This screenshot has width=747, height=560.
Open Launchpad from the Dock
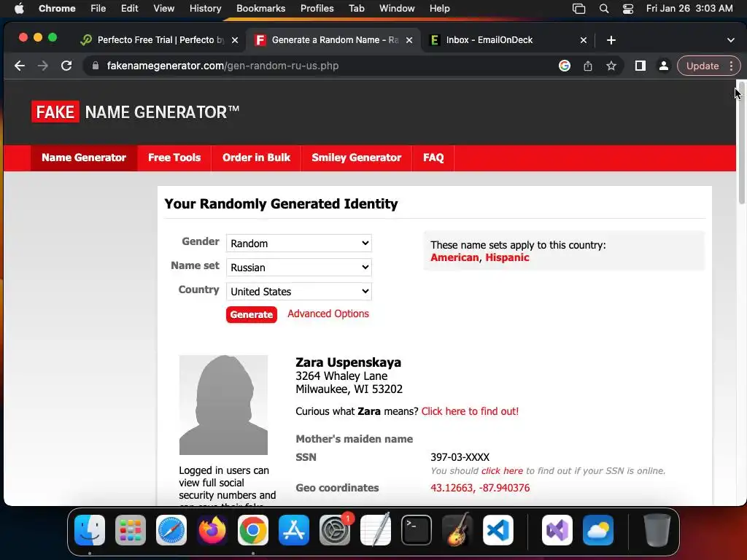point(131,530)
